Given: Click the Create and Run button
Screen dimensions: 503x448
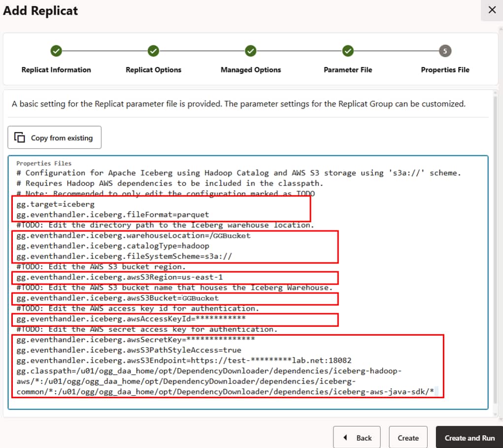Looking at the screenshot, I should point(469,438).
